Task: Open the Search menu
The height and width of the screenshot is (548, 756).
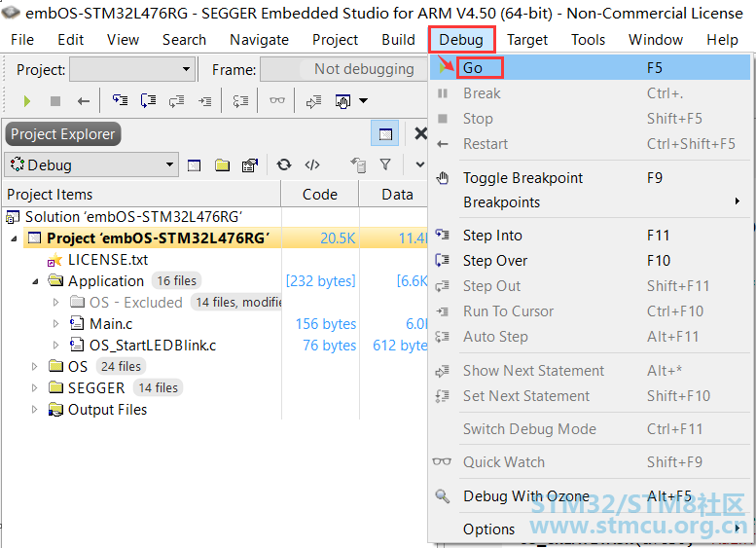Action: click(184, 40)
